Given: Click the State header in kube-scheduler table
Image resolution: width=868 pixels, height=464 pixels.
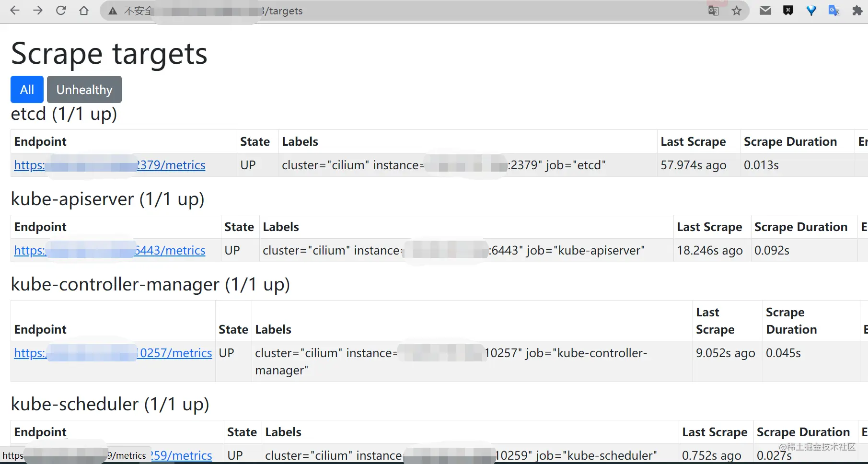Looking at the screenshot, I should [x=242, y=432].
